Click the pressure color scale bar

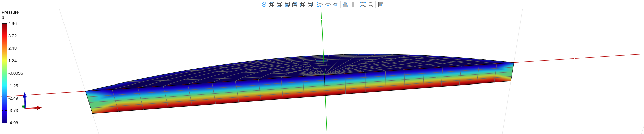pyautogui.click(x=4, y=73)
